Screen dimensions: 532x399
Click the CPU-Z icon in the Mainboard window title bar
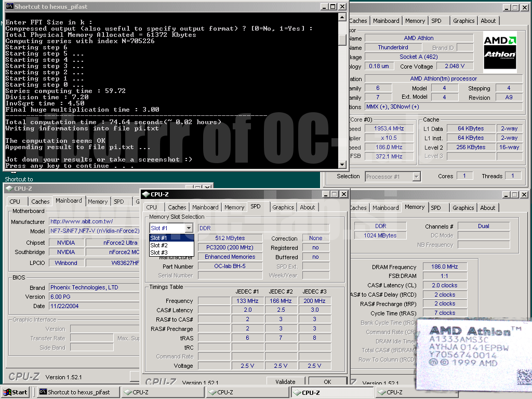pyautogui.click(x=9, y=189)
